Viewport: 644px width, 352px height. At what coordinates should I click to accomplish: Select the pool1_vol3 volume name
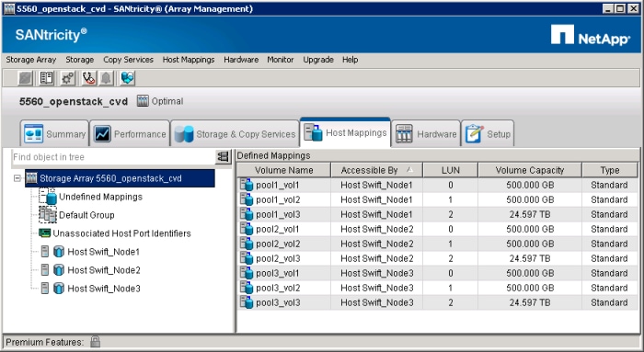click(278, 214)
